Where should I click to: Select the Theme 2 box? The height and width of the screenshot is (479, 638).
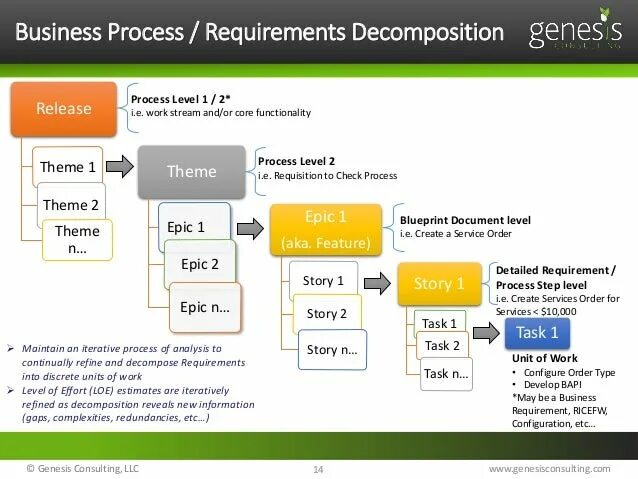click(x=71, y=204)
